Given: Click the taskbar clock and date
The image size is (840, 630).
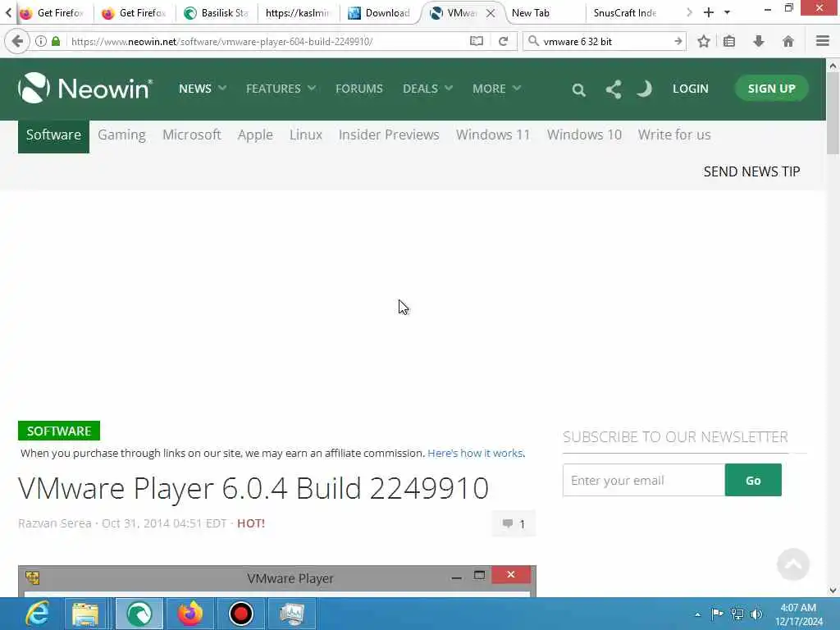Looking at the screenshot, I should [x=798, y=614].
